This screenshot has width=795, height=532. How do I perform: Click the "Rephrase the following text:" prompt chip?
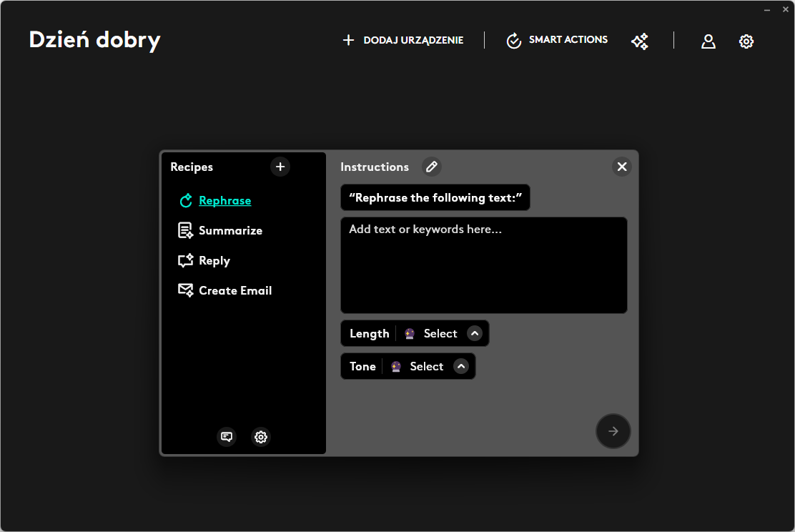[x=435, y=197]
